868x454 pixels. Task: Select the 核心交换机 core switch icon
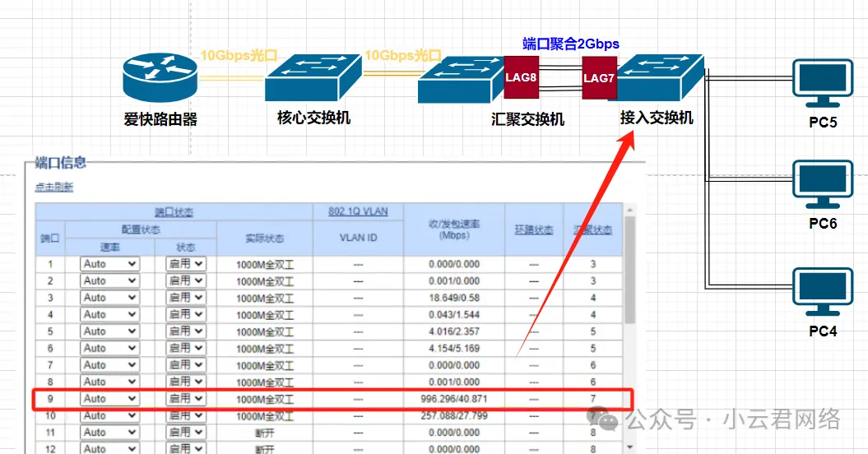tap(313, 78)
